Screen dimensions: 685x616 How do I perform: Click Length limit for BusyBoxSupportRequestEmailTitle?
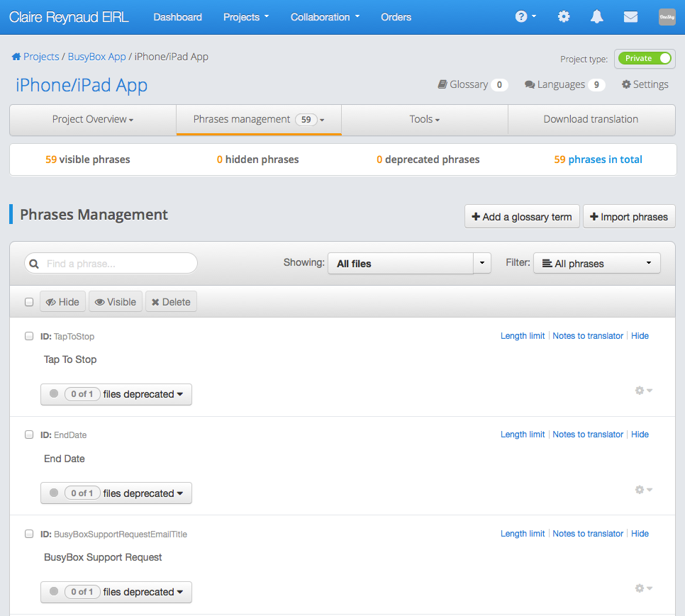tap(523, 534)
